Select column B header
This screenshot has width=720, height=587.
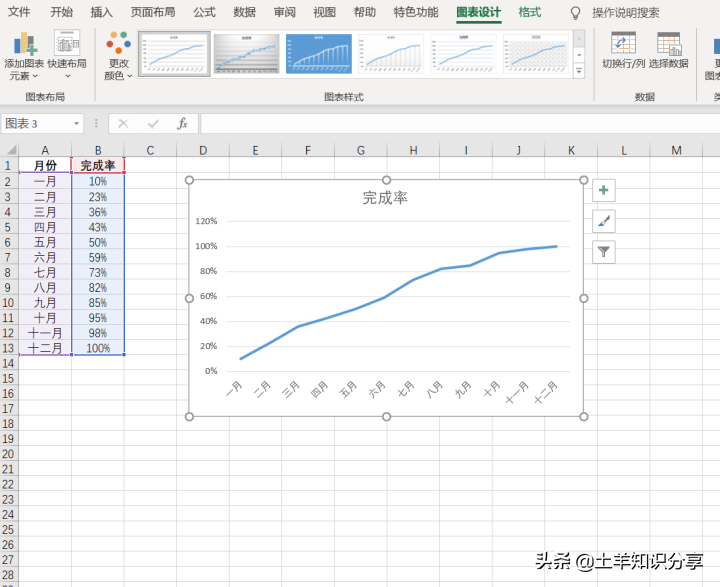tap(98, 150)
